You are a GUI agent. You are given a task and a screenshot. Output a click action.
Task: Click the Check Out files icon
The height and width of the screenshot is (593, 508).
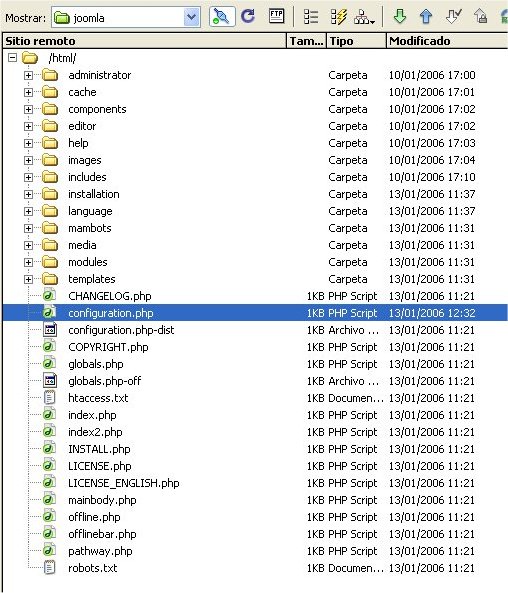click(453, 17)
